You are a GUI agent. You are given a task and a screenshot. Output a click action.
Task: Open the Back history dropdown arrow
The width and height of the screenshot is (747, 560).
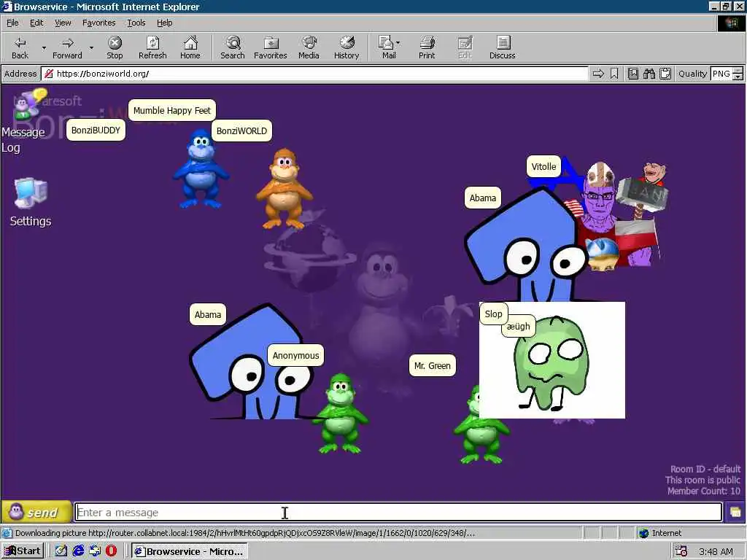pyautogui.click(x=44, y=47)
